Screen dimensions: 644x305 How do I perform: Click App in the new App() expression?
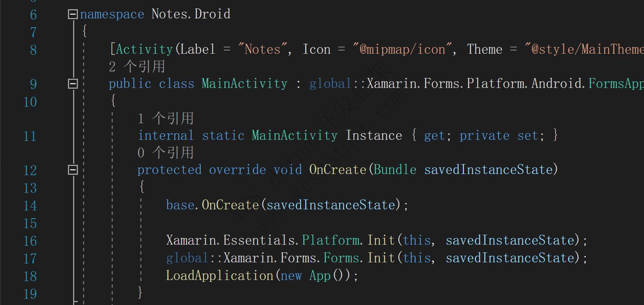tap(320, 276)
